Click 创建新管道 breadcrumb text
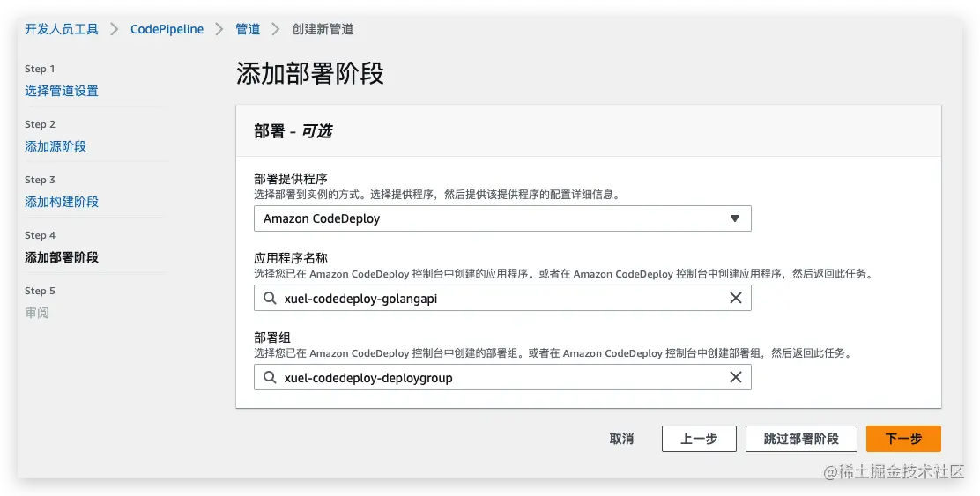This screenshot has height=496, width=980. click(x=323, y=29)
